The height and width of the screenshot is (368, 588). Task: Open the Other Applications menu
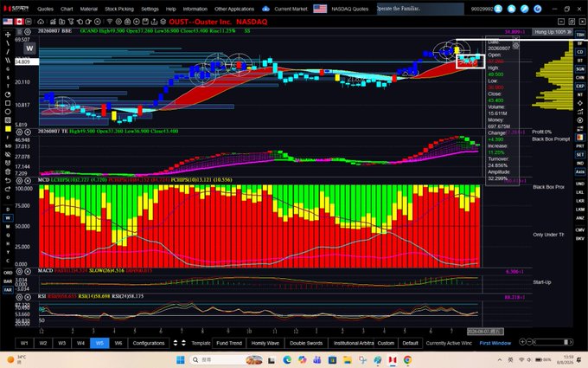[x=234, y=9]
